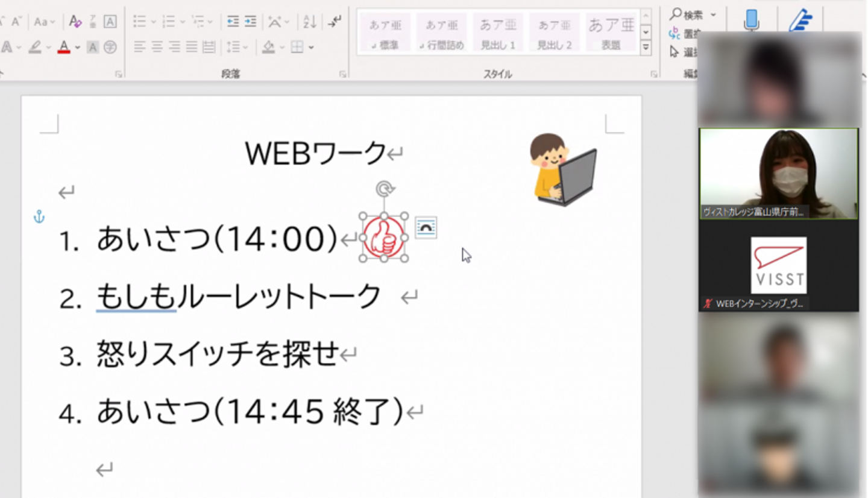Expand the full Styles gallery
Viewport: 868px width, 498px height.
click(646, 46)
